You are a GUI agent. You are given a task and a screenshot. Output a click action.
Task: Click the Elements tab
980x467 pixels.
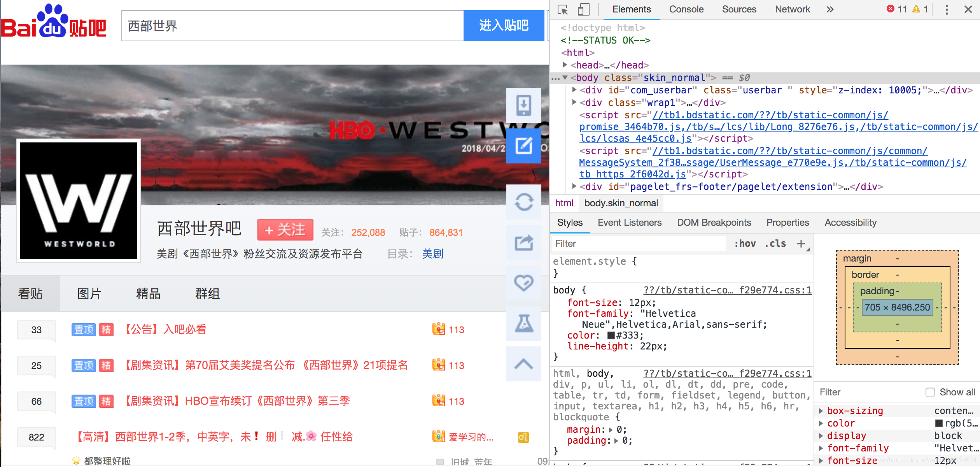click(x=632, y=9)
